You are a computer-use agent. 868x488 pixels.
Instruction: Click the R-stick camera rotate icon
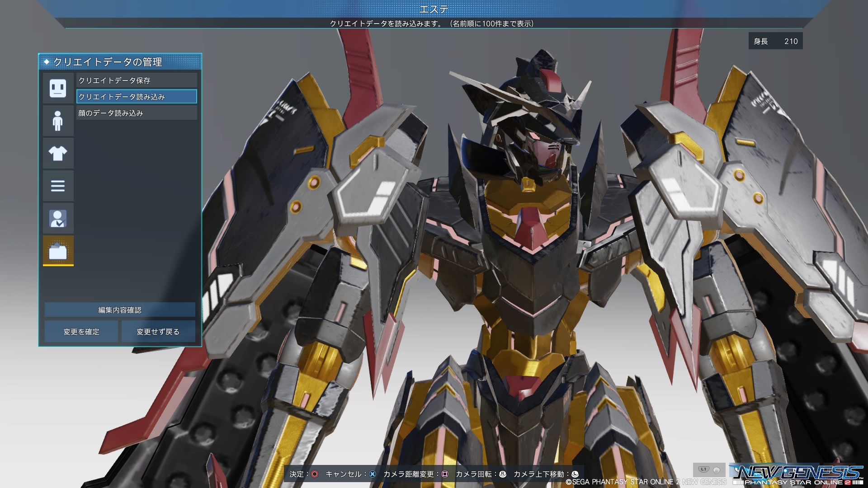pyautogui.click(x=502, y=474)
